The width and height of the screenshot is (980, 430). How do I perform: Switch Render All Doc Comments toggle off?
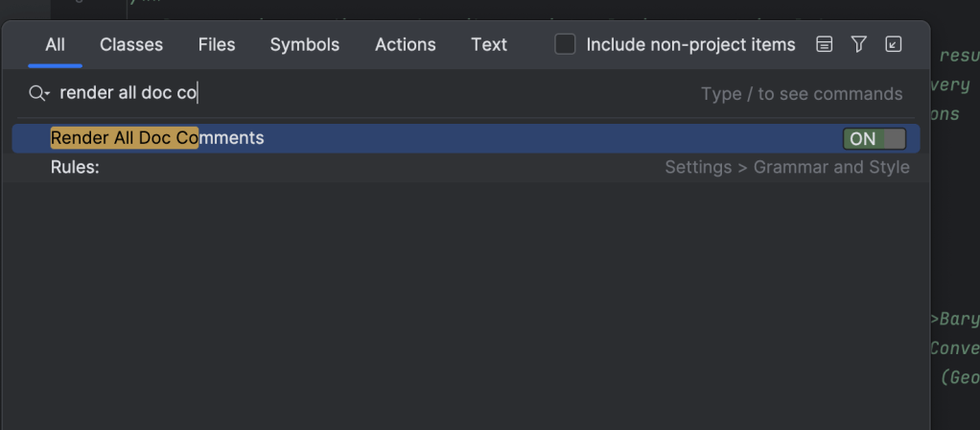[x=874, y=138]
